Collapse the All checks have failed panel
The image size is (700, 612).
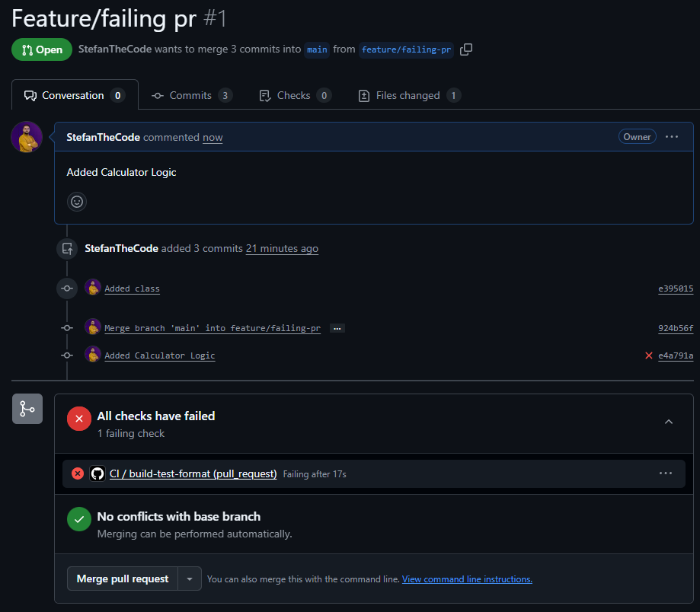(x=668, y=422)
